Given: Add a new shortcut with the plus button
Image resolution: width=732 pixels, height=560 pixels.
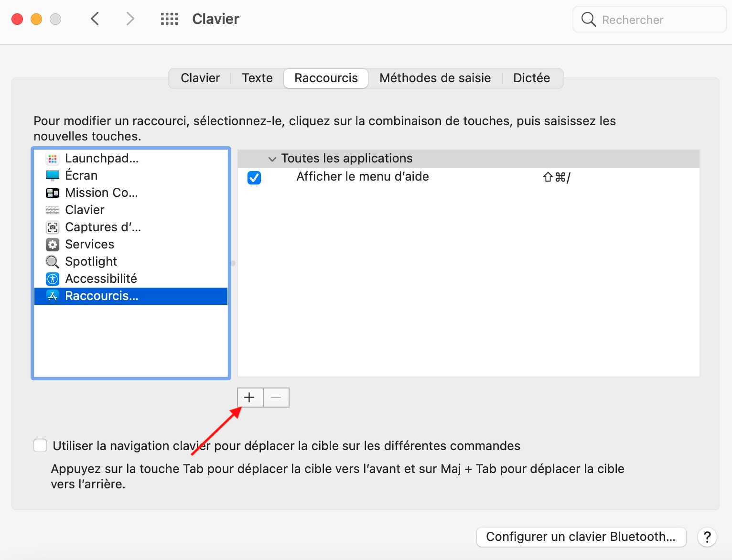Looking at the screenshot, I should point(249,397).
